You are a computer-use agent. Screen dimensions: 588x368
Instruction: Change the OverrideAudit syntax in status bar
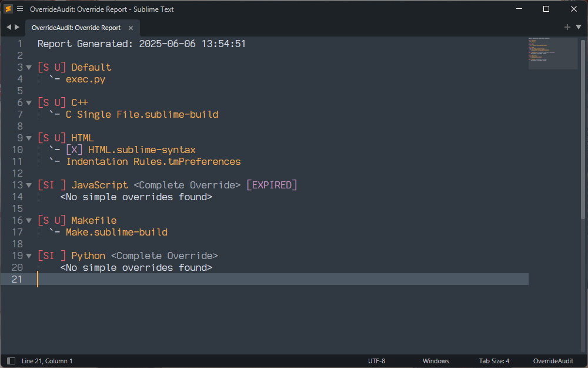553,361
